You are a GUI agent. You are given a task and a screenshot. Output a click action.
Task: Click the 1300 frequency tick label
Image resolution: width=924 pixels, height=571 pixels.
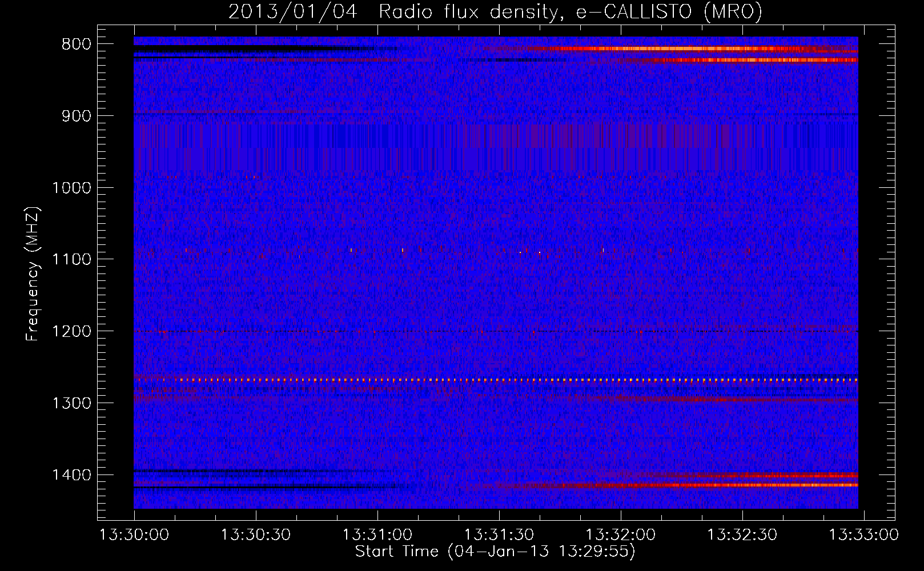tap(72, 403)
